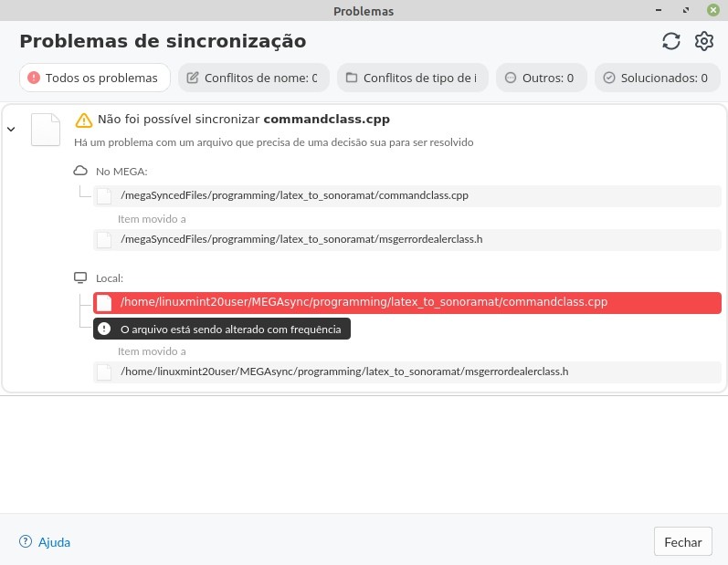Minimize the Problemas window

pyautogui.click(x=659, y=10)
